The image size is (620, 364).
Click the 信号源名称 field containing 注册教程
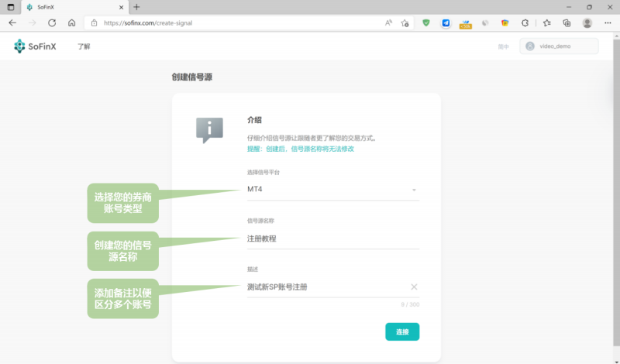click(333, 239)
